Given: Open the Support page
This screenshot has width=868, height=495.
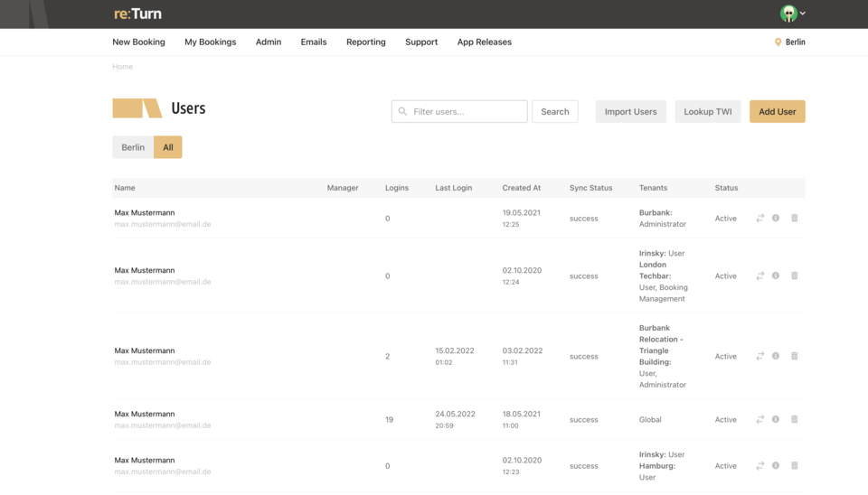Looking at the screenshot, I should pos(421,42).
